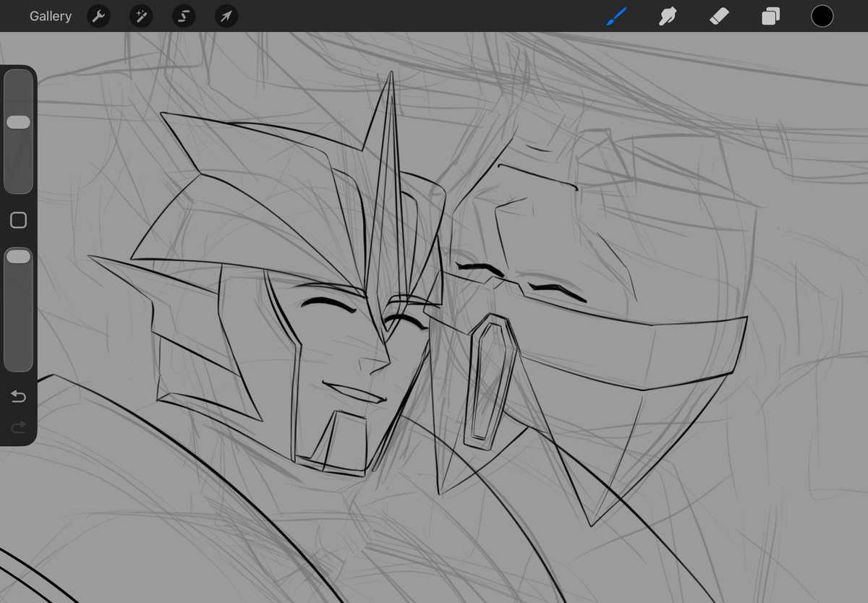Tap the brush size slider handle
This screenshot has width=868, height=603.
(18, 122)
